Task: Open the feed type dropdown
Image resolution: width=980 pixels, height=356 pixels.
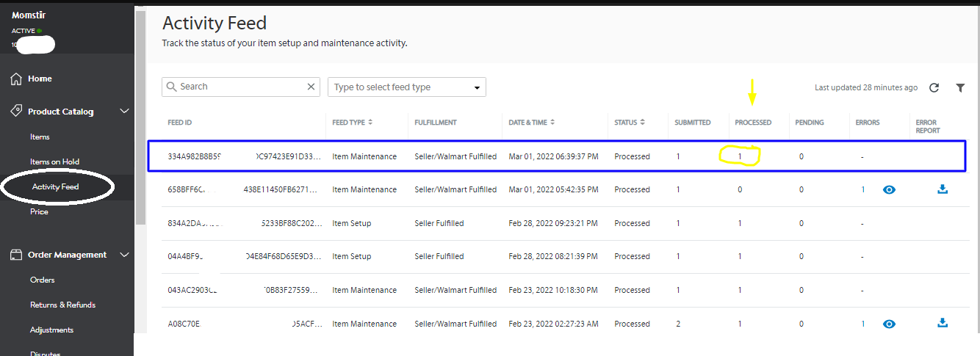Action: (x=406, y=87)
